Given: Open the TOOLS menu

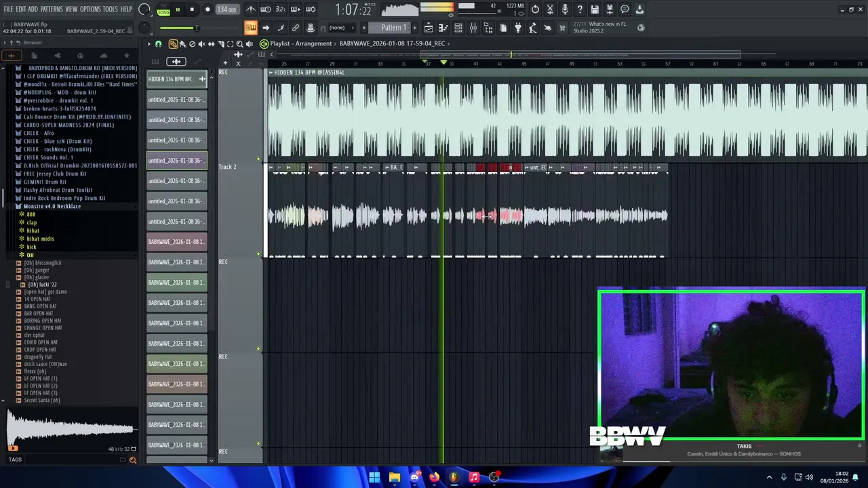Looking at the screenshot, I should 111,9.
